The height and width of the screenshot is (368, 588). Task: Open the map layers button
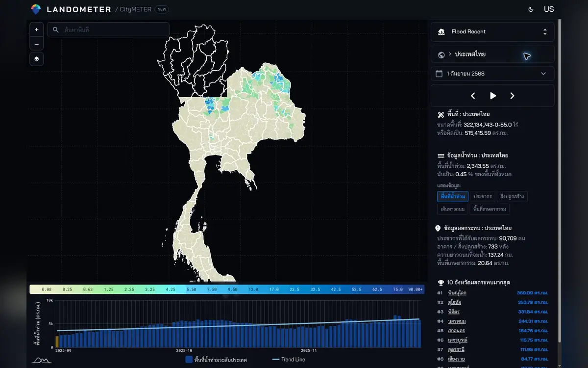pyautogui.click(x=37, y=59)
